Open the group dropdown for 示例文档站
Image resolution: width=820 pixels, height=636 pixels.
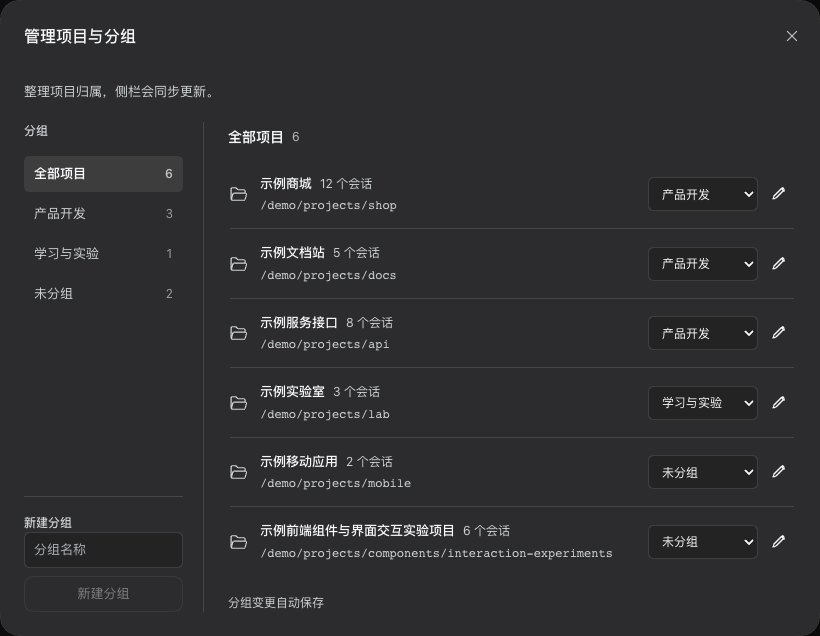point(703,264)
